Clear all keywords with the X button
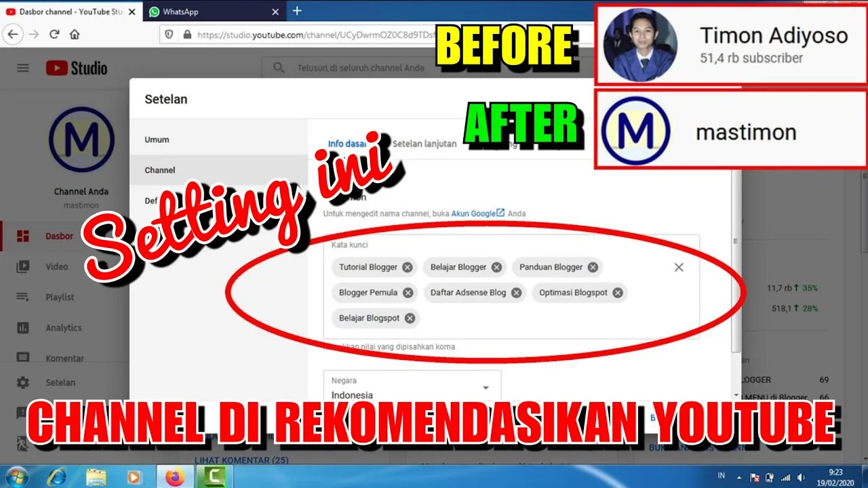868x488 pixels. point(679,267)
